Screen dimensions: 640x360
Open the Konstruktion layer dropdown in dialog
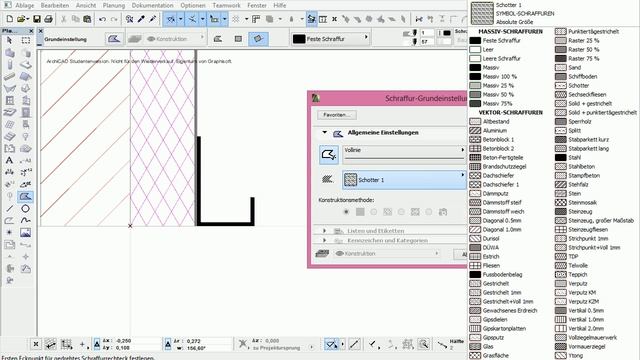coord(387,253)
